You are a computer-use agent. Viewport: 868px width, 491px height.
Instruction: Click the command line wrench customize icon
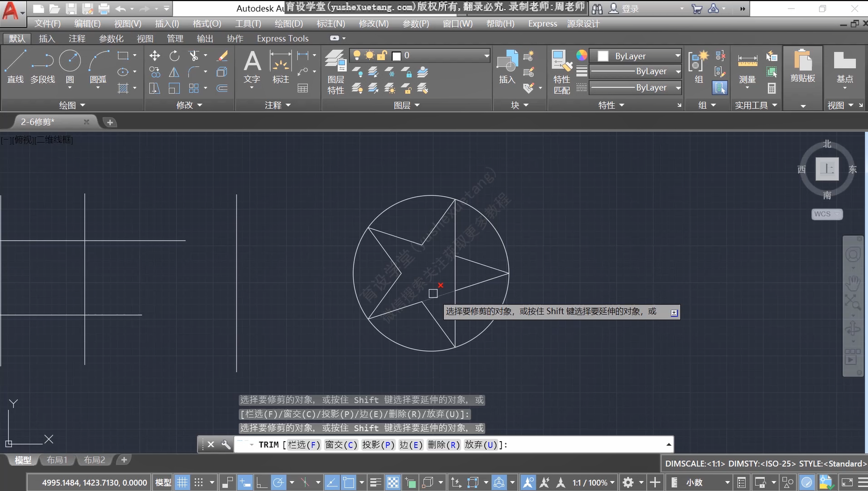click(x=226, y=444)
